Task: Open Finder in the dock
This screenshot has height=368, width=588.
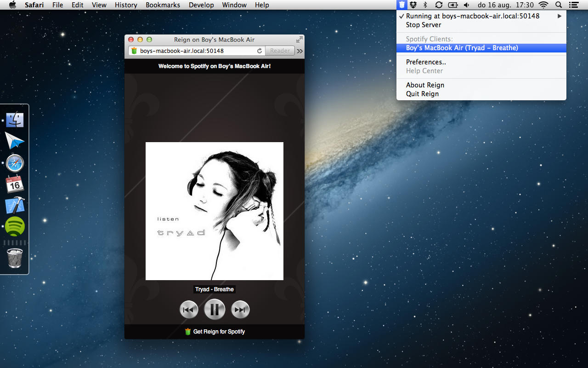Action: (15, 120)
